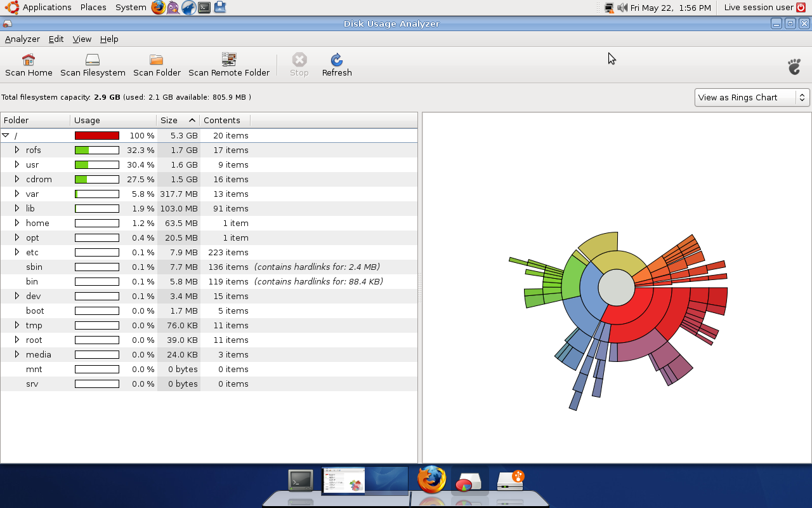Click the Folder column header
812x508 pixels.
click(x=36, y=120)
